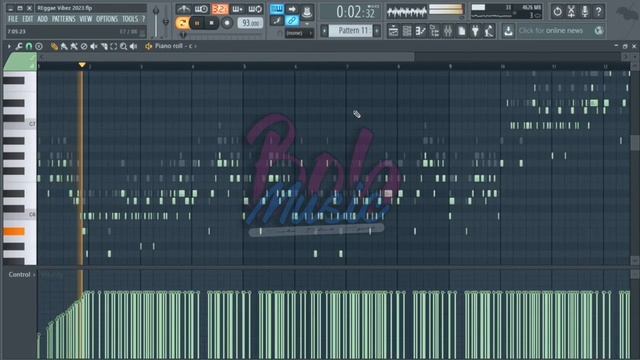Screen dimensions: 640x360
Task: Toggle overdub blend recording
Action: 237,9
